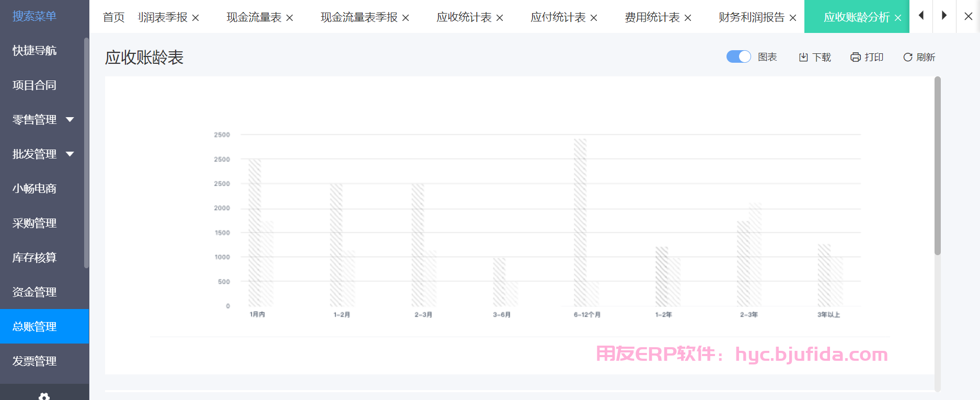Close the 现金流量表 tab

coord(290,18)
